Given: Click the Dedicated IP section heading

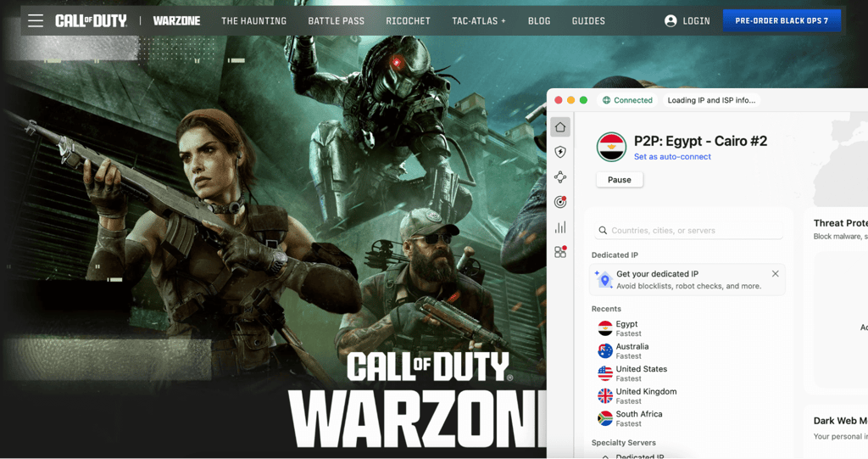Looking at the screenshot, I should click(x=615, y=255).
